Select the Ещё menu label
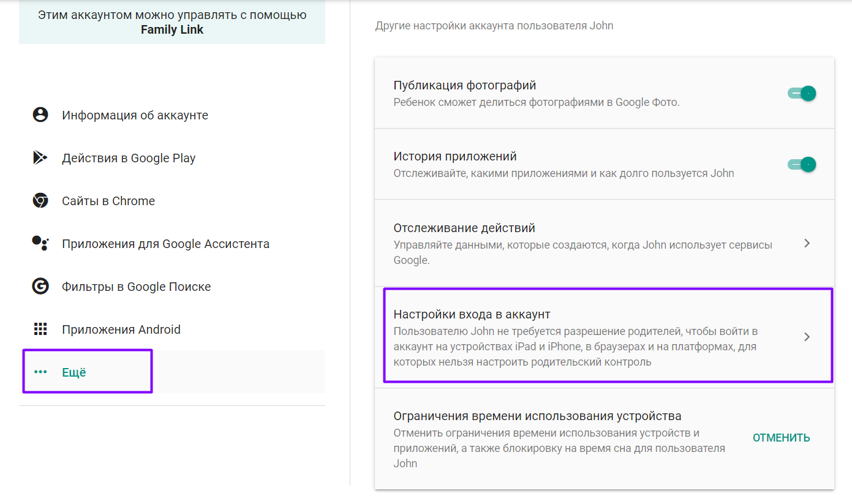Screen dimensions: 852x504 [x=74, y=372]
